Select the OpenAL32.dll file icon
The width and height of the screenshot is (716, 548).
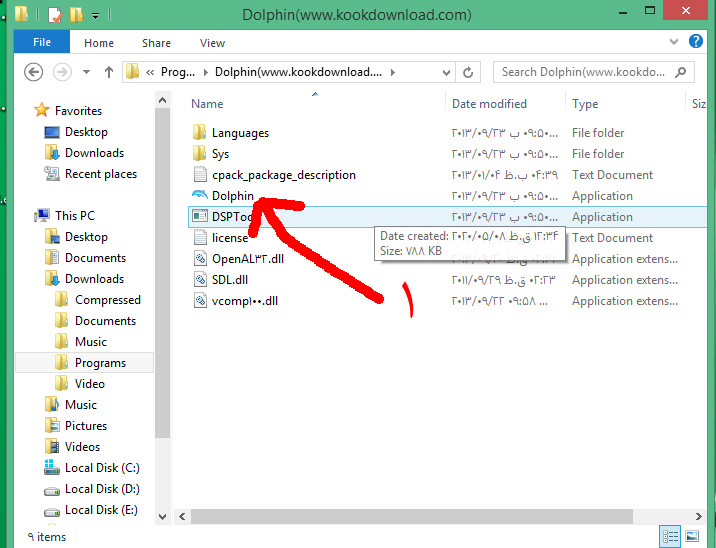(200, 258)
